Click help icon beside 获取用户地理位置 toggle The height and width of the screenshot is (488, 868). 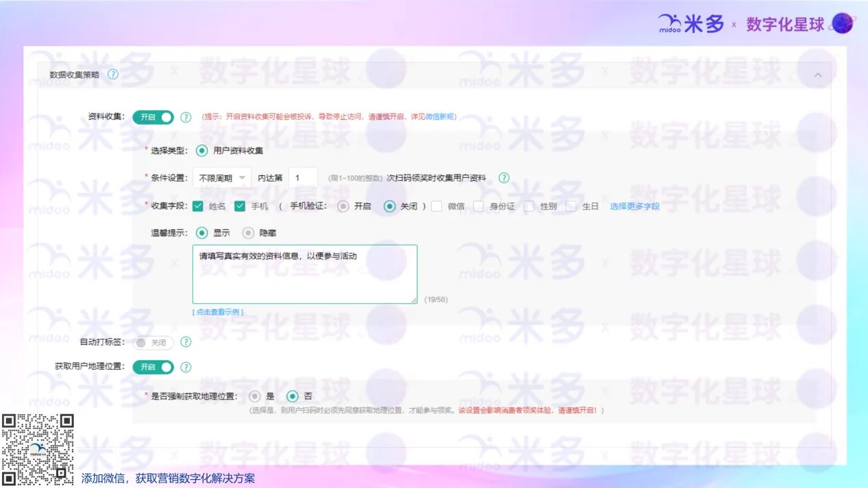point(186,367)
